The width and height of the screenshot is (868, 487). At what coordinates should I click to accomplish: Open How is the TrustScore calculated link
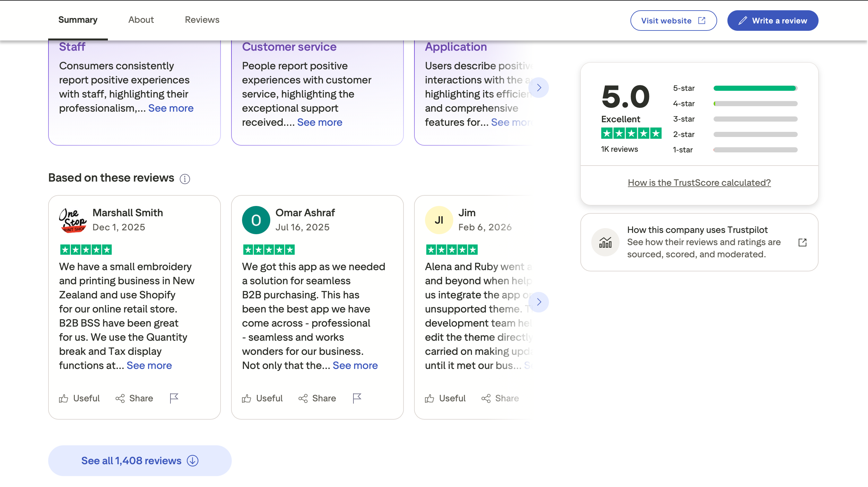coord(699,183)
